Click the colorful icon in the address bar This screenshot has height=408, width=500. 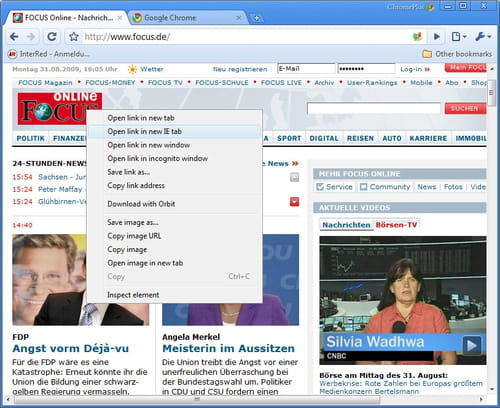(417, 37)
